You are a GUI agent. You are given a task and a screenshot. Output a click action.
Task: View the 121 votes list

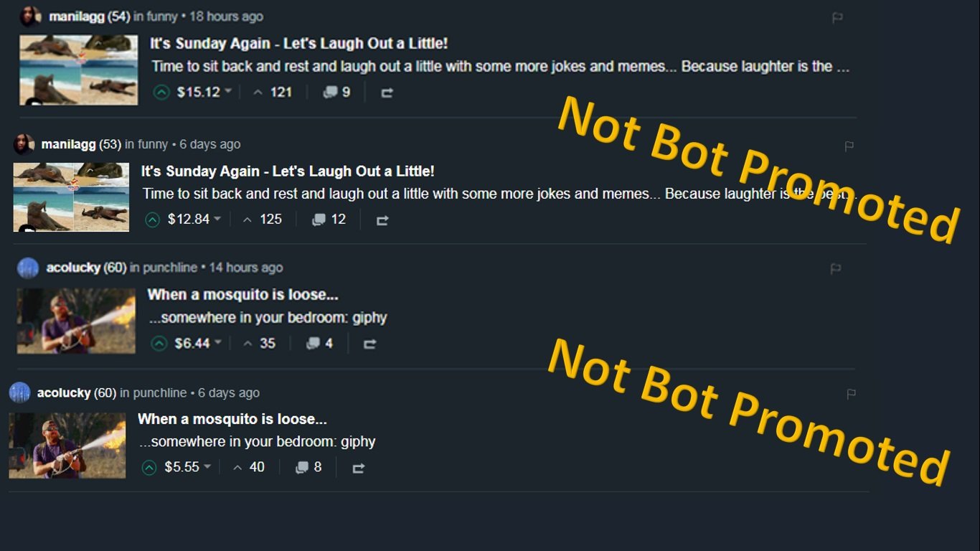(x=273, y=93)
